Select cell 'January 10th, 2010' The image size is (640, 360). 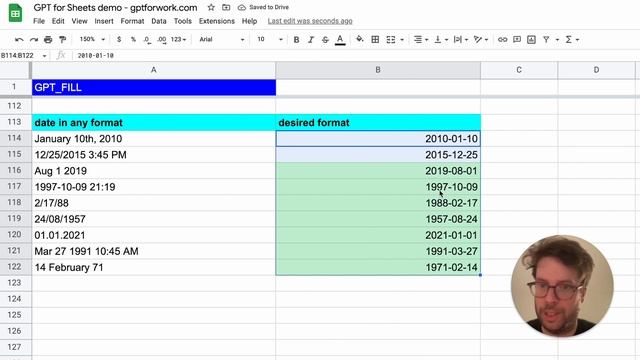[x=154, y=139]
